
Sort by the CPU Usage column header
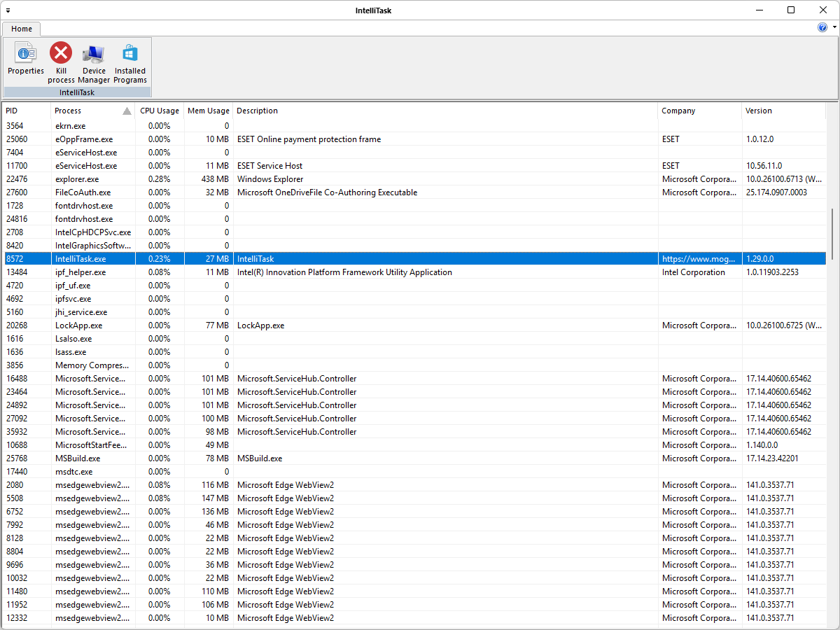click(x=160, y=111)
